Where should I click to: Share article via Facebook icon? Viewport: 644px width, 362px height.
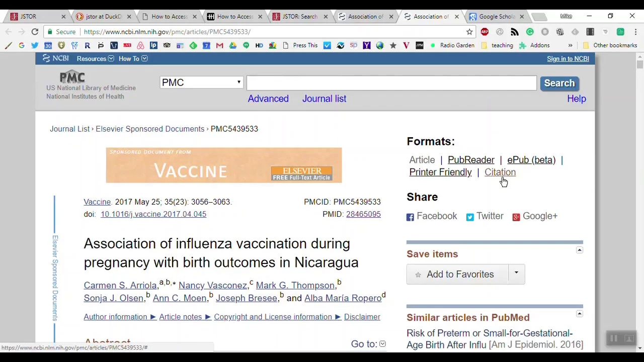click(x=410, y=217)
